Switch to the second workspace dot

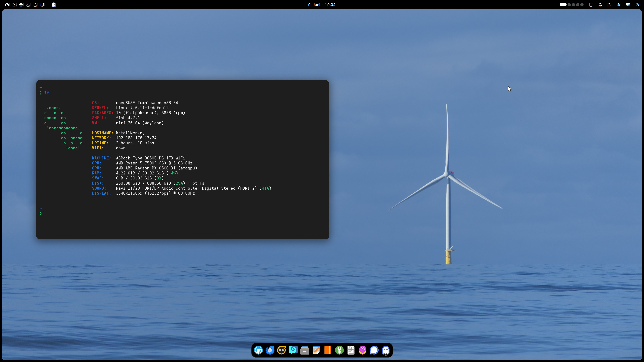coord(569,5)
